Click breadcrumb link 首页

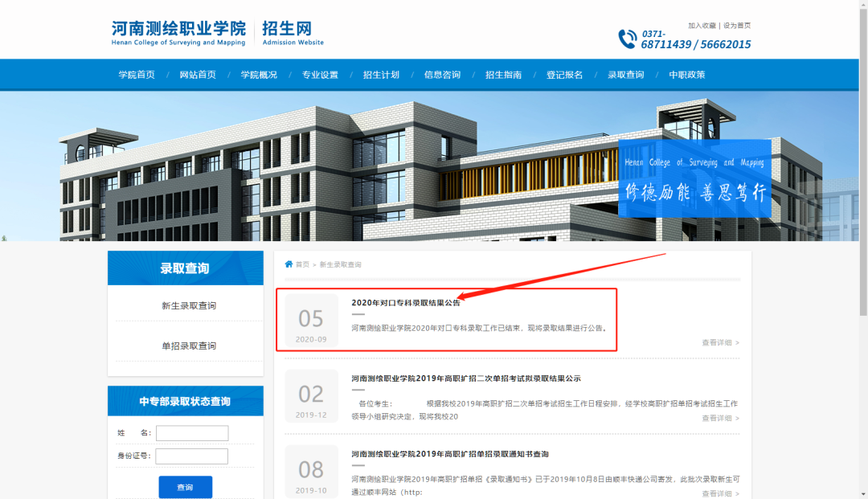(302, 264)
